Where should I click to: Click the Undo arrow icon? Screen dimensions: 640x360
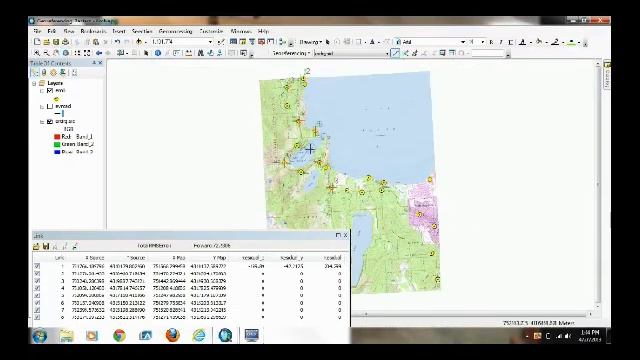click(x=118, y=42)
